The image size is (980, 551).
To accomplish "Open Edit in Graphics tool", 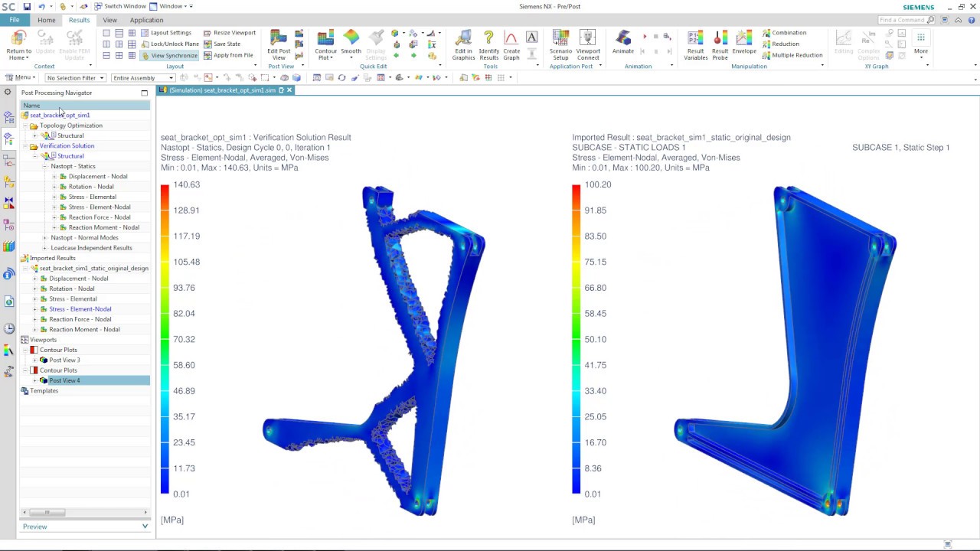I will (x=463, y=45).
